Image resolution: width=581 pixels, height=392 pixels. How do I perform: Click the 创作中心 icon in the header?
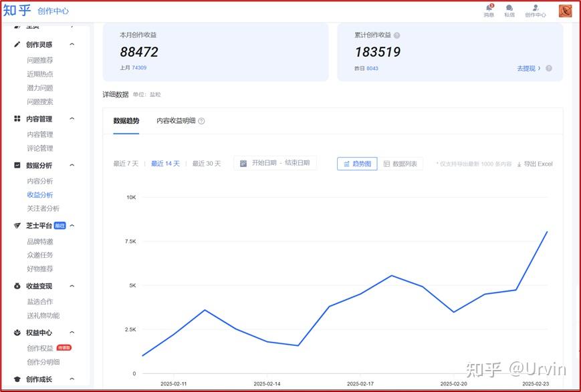(x=536, y=8)
